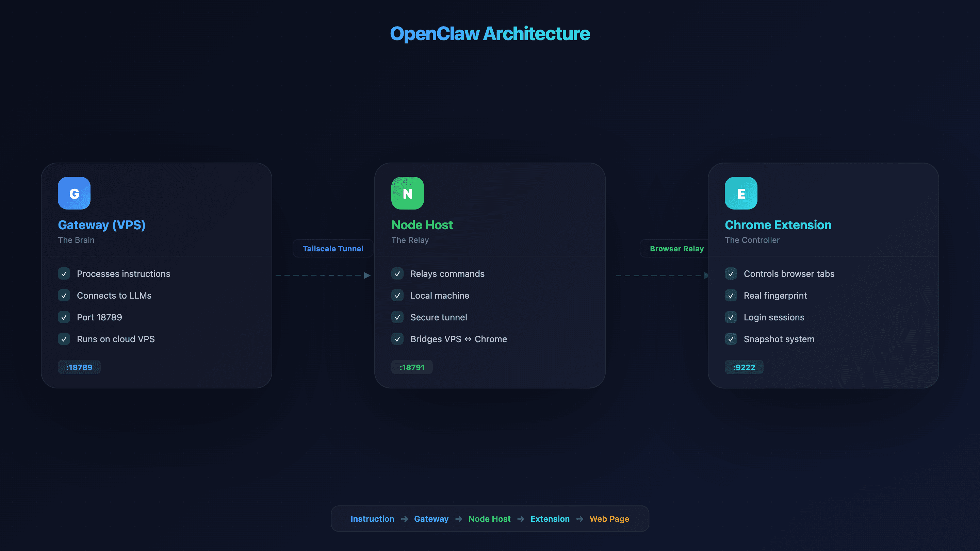This screenshot has width=980, height=551.
Task: Click the Tailscale Tunnel connector label
Action: (x=332, y=248)
